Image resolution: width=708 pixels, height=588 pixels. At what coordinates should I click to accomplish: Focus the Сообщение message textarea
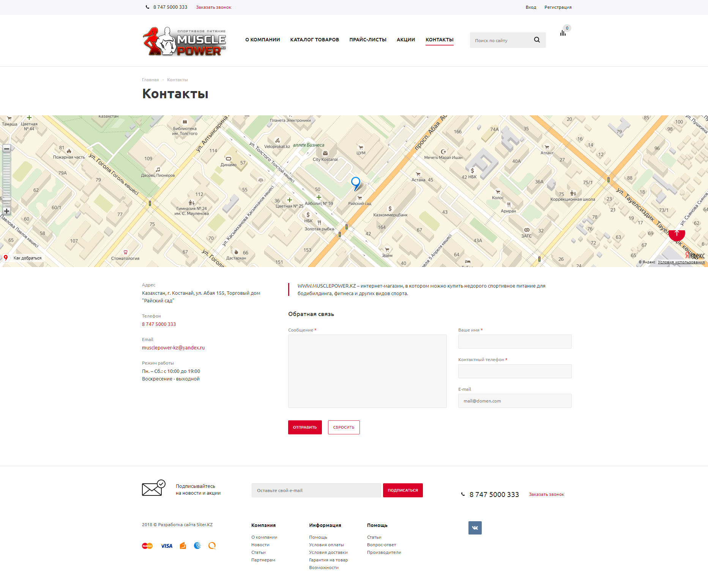367,371
